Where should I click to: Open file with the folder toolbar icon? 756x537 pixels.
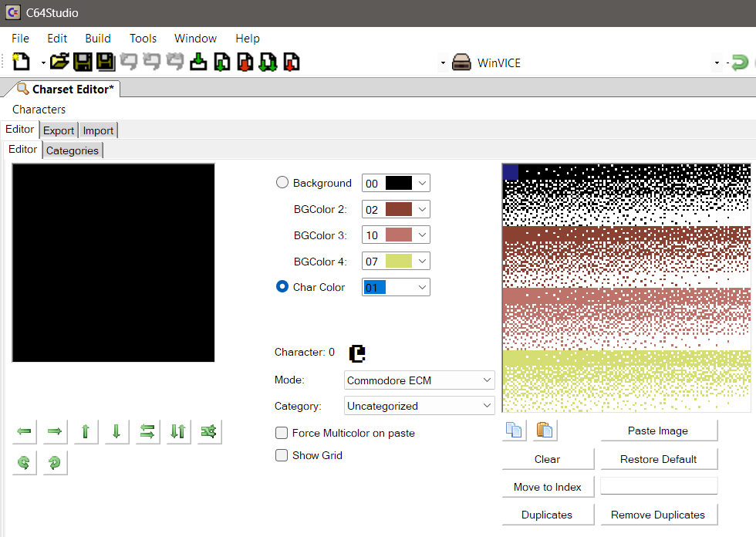(x=59, y=62)
